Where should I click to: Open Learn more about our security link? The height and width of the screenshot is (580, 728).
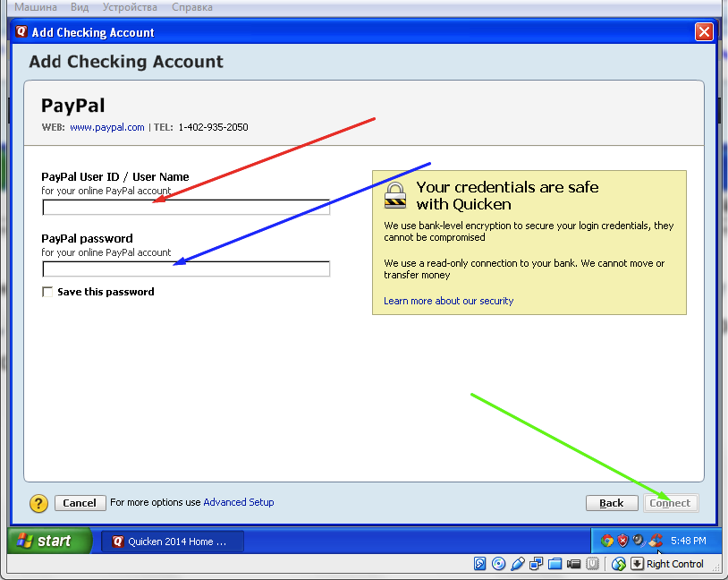coord(448,301)
